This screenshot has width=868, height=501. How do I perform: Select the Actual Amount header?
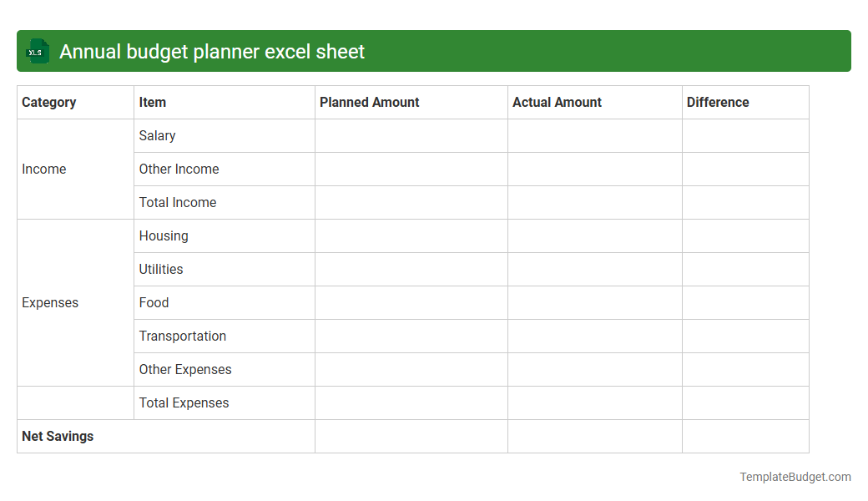[x=557, y=102]
